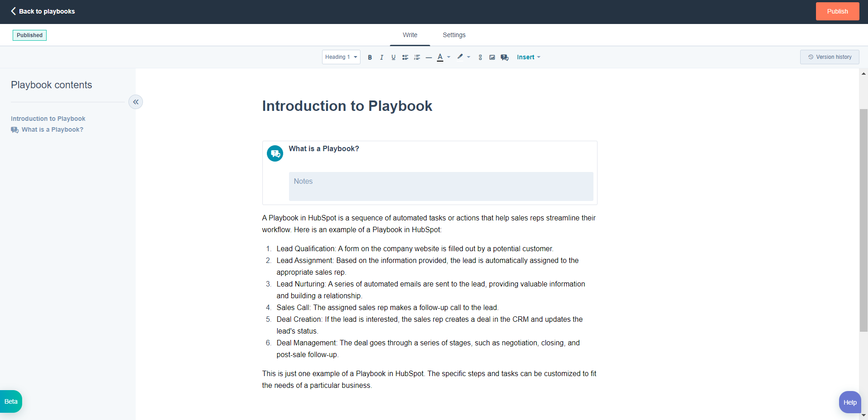Apply italic formatting

[381, 57]
